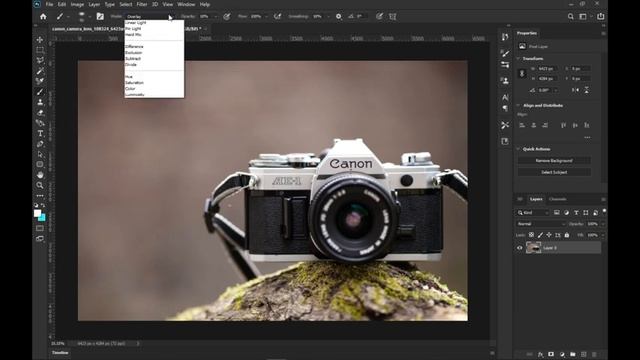Click the Layer 0 thumbnail
Image resolution: width=640 pixels, height=360 pixels.
tap(533, 248)
